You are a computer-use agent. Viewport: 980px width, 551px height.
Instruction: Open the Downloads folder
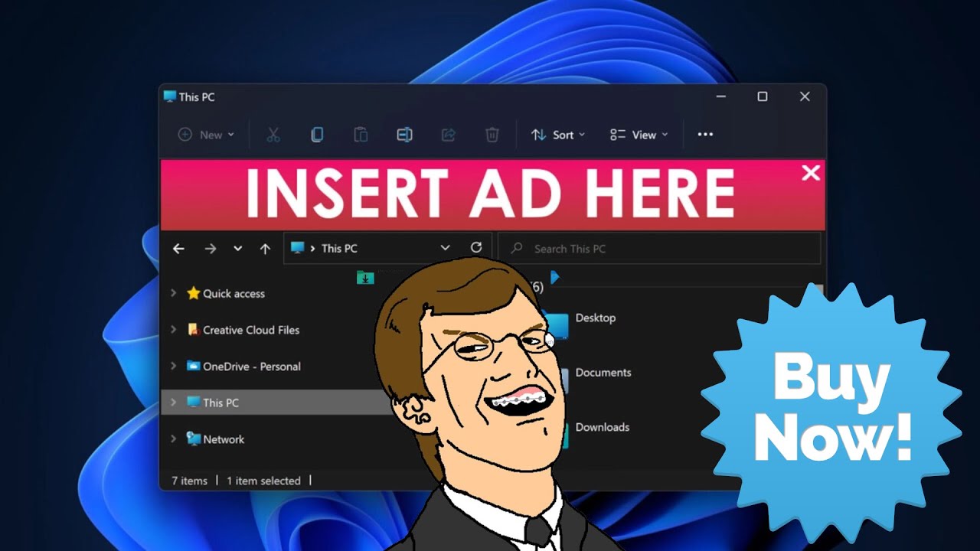point(602,427)
